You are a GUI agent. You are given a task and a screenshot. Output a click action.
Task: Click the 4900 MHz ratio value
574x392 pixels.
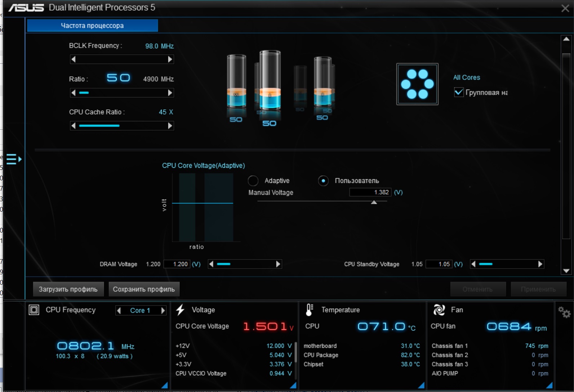[159, 79]
